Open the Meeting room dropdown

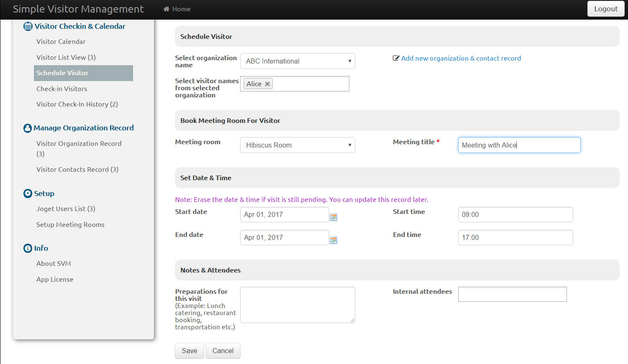(x=297, y=145)
